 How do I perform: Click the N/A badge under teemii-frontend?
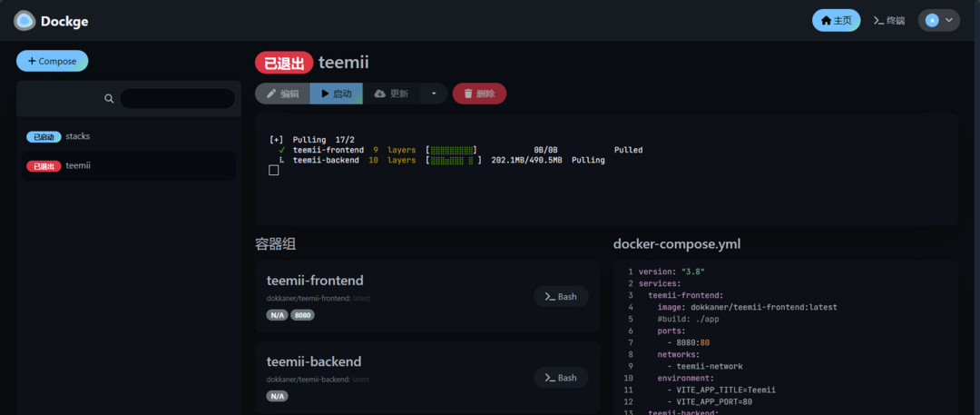277,315
